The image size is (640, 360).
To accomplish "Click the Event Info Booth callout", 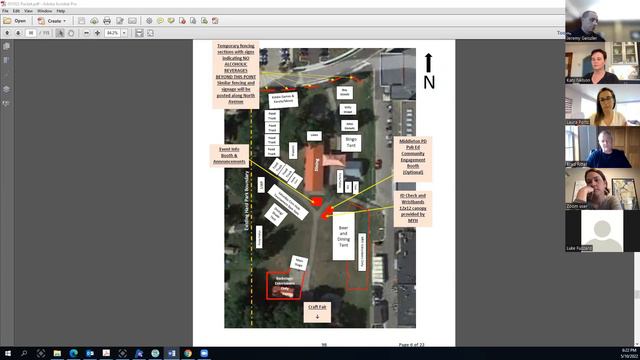I will [x=229, y=156].
